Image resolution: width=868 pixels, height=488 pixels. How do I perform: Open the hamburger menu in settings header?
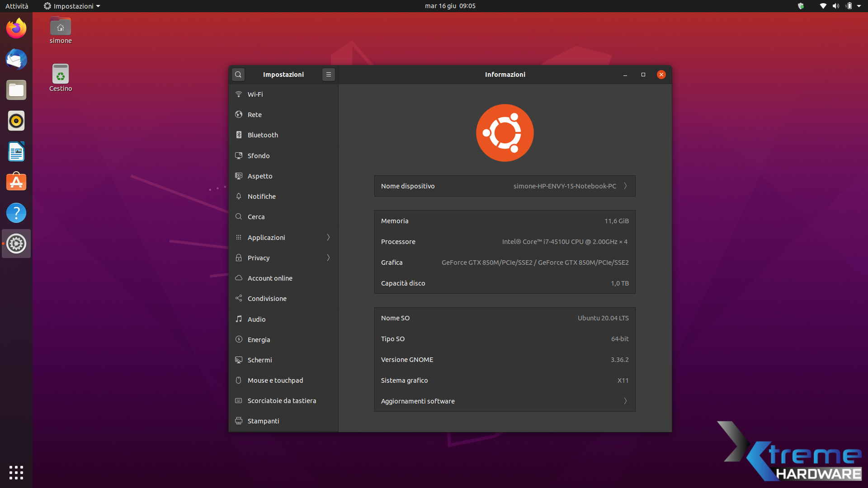[329, 75]
